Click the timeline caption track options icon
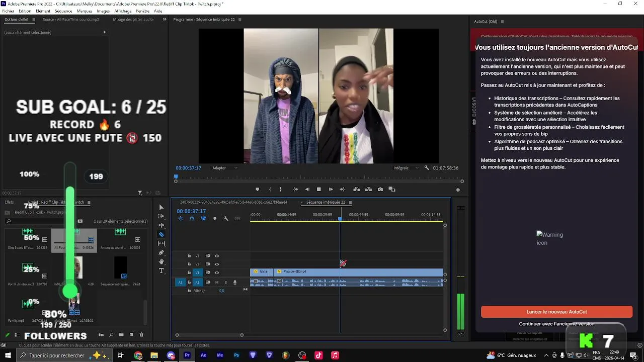This screenshot has height=362, width=644. click(x=238, y=219)
